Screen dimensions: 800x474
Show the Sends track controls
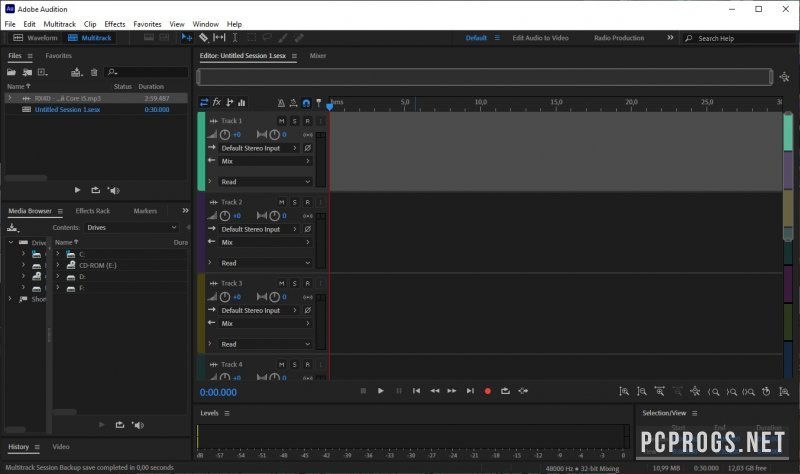tap(230, 103)
